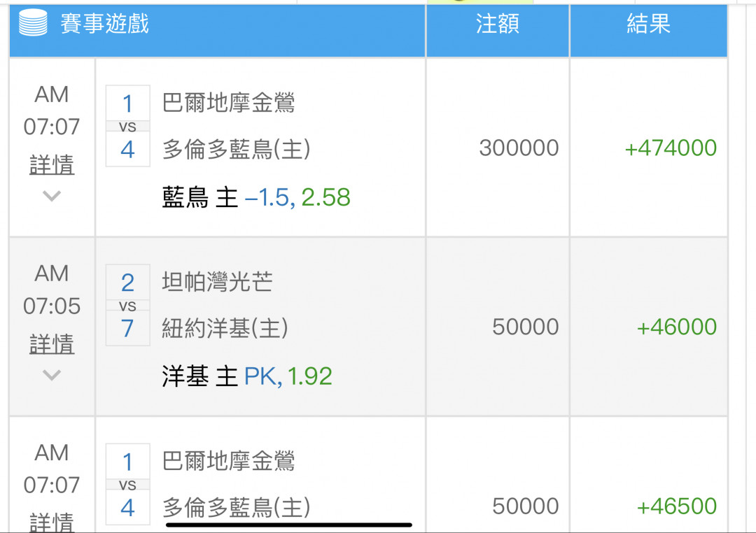Click 坦帕灣光芒 team name

pyautogui.click(x=218, y=282)
